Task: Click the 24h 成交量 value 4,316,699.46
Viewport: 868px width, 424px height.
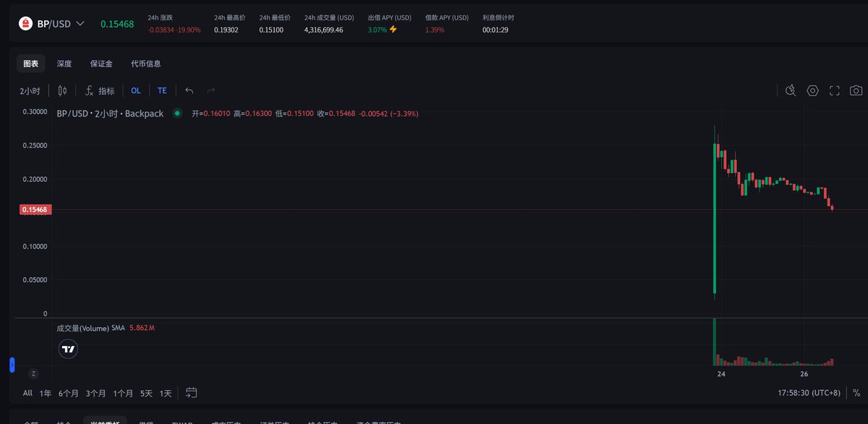Action: click(x=323, y=30)
